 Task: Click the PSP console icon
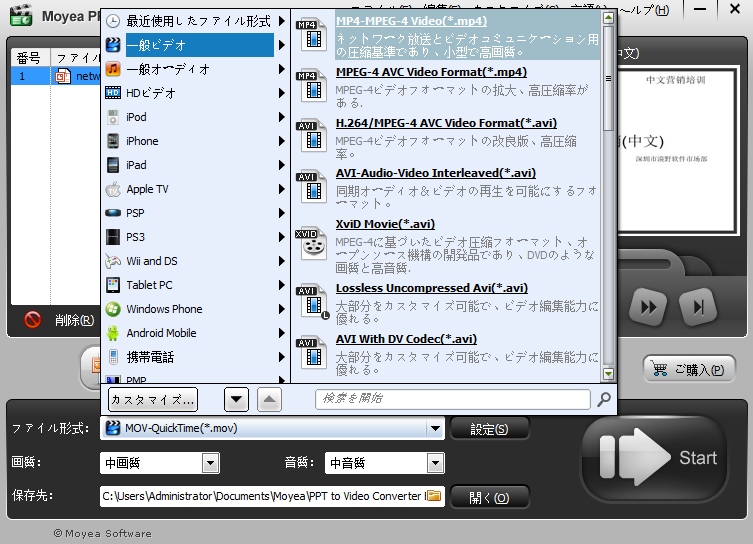tap(113, 213)
